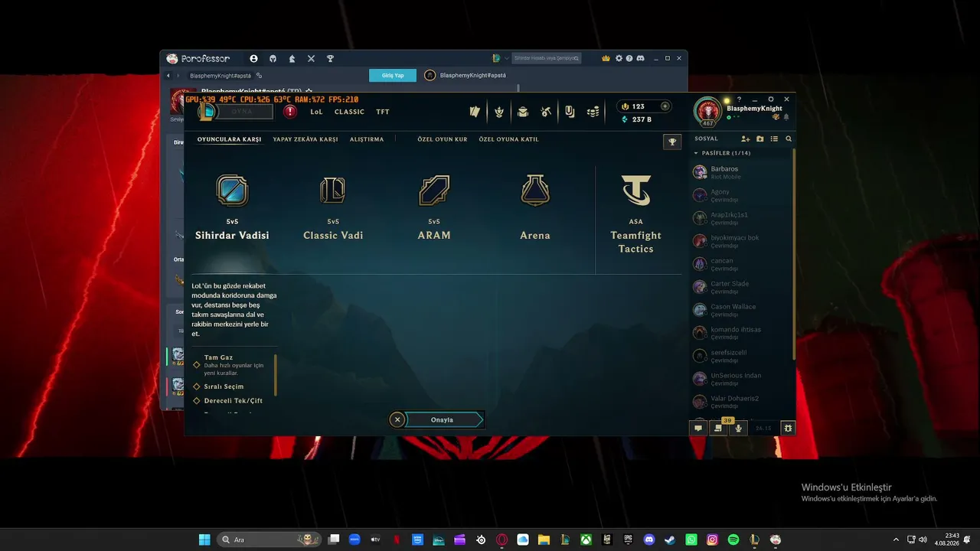Search friends using the magnifier icon

(789, 139)
